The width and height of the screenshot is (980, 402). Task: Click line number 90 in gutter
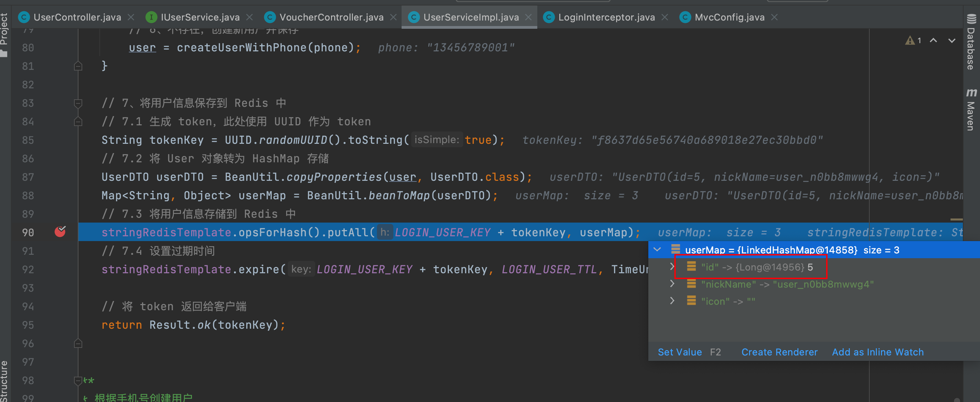pos(28,233)
